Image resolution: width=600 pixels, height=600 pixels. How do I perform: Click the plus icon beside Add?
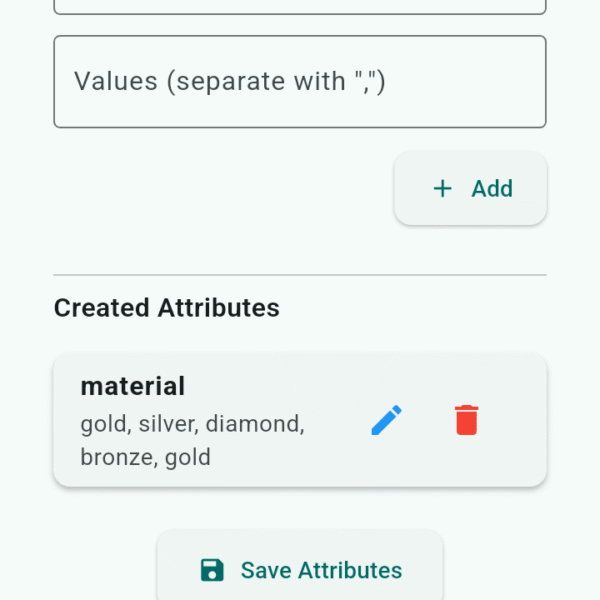(443, 188)
